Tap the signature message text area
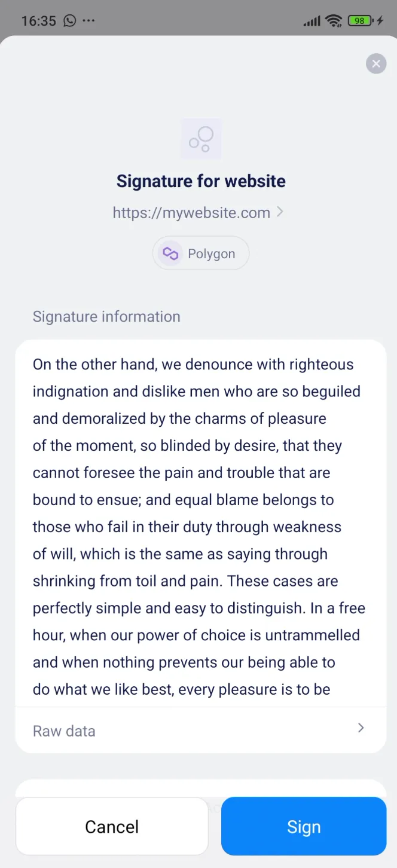Screen dimensions: 397x868 198,526
